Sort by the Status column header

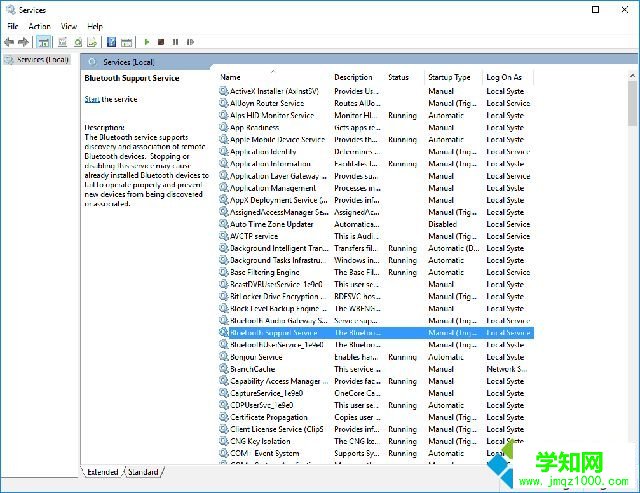398,77
